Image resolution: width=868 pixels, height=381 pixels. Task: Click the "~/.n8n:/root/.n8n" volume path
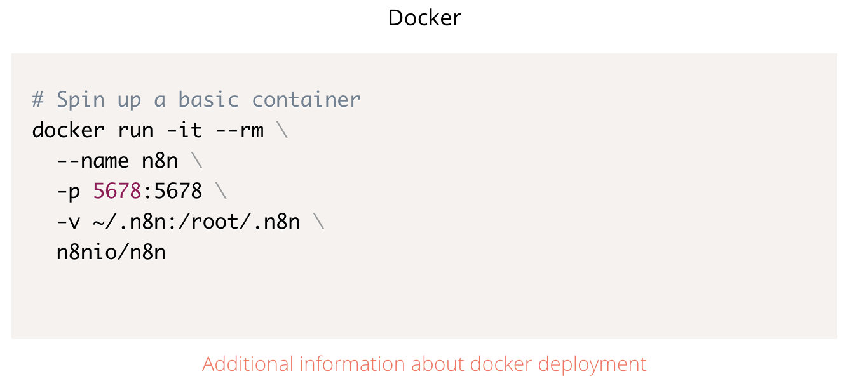click(196, 222)
